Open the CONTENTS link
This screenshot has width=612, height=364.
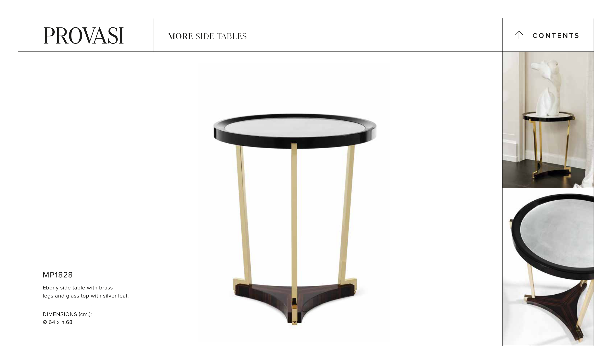[x=555, y=35]
